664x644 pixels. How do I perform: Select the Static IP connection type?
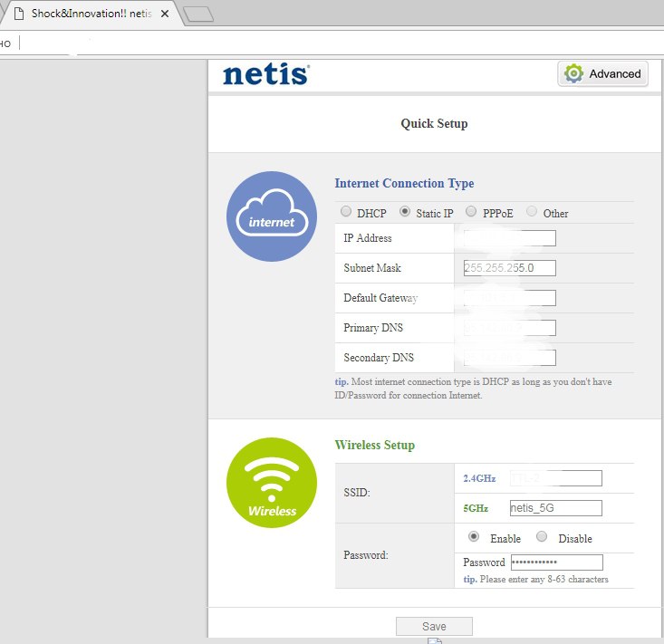(x=405, y=211)
